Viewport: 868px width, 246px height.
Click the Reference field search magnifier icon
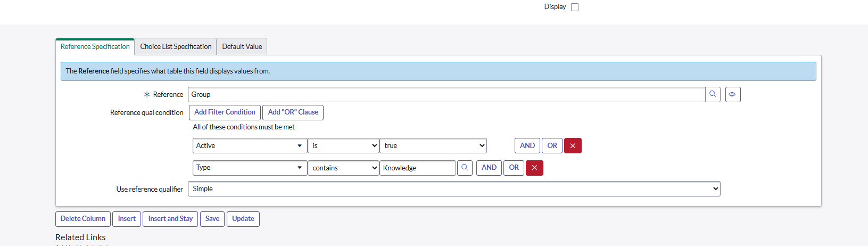[713, 94]
